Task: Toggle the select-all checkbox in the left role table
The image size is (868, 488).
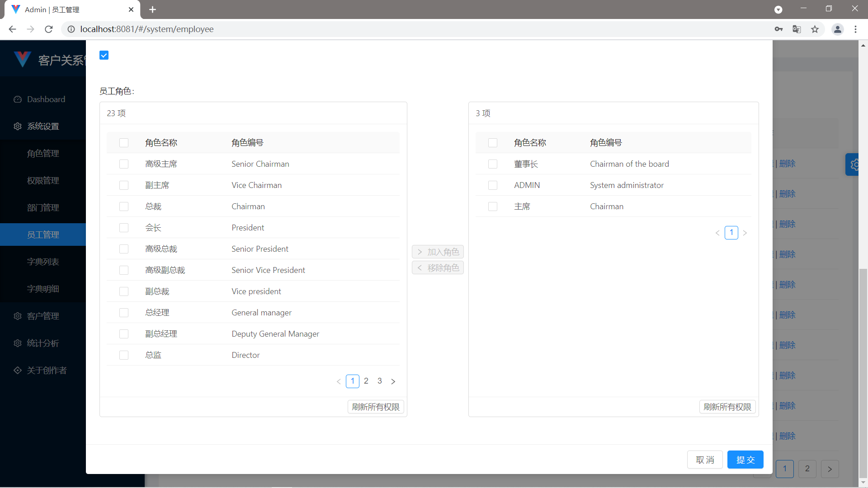Action: 124,143
